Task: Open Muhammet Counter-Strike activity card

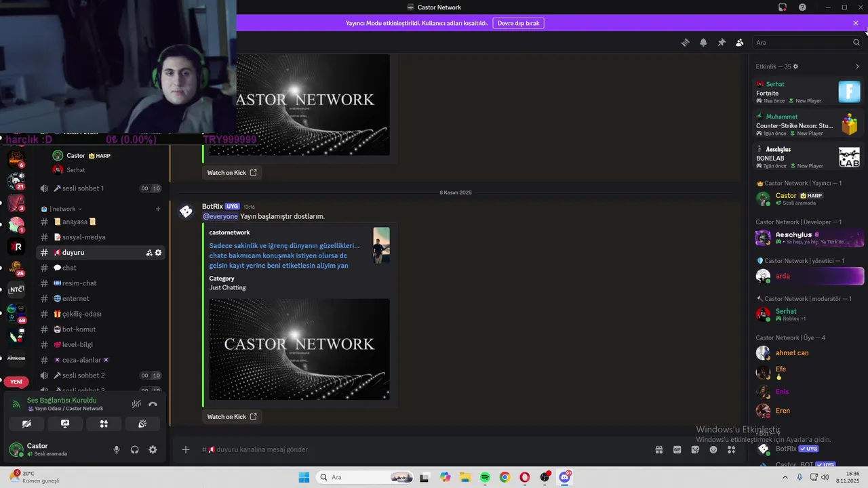Action: point(808,125)
